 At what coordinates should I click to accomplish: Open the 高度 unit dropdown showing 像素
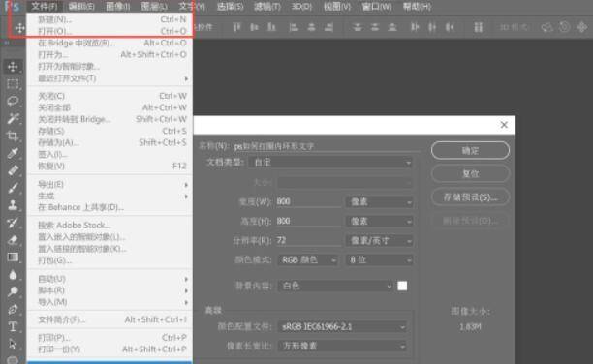click(379, 222)
